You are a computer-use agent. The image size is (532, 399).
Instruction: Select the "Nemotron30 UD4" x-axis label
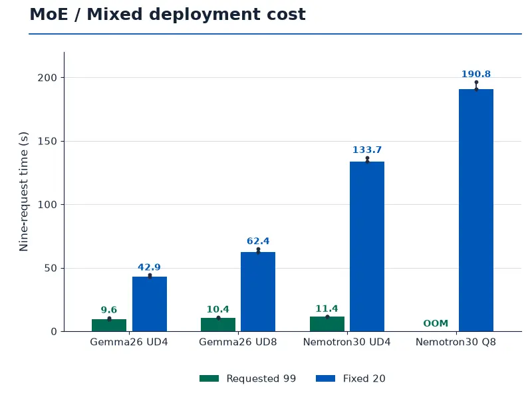346,342
